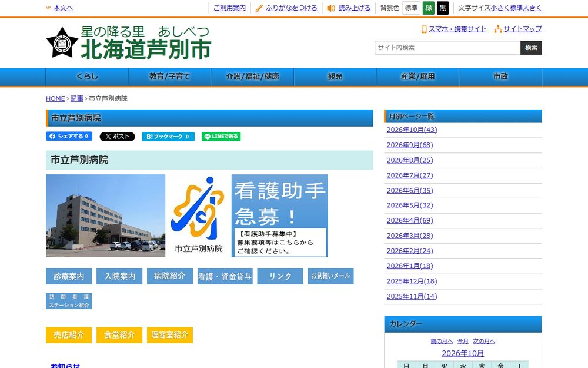This screenshot has height=368, width=588.
Task: Open the 教育/子育て menu
Action: [x=170, y=77]
